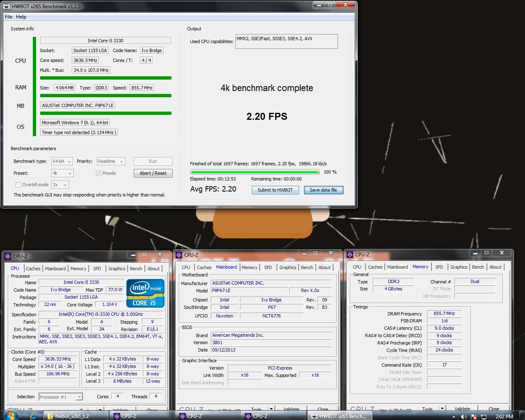This screenshot has height=420, width=525.
Task: Open the Overkill mode 2x dropdown
Action: click(59, 185)
